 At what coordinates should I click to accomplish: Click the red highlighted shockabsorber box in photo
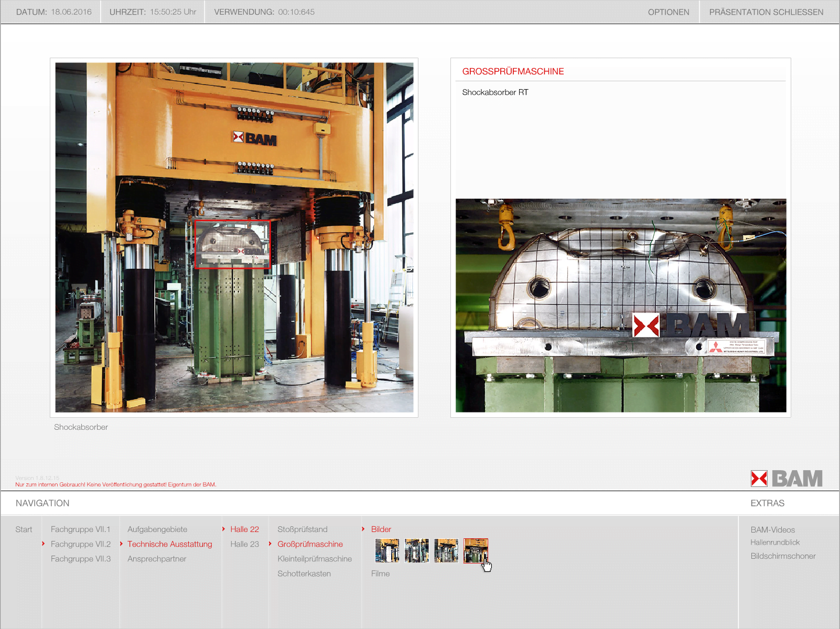click(232, 244)
